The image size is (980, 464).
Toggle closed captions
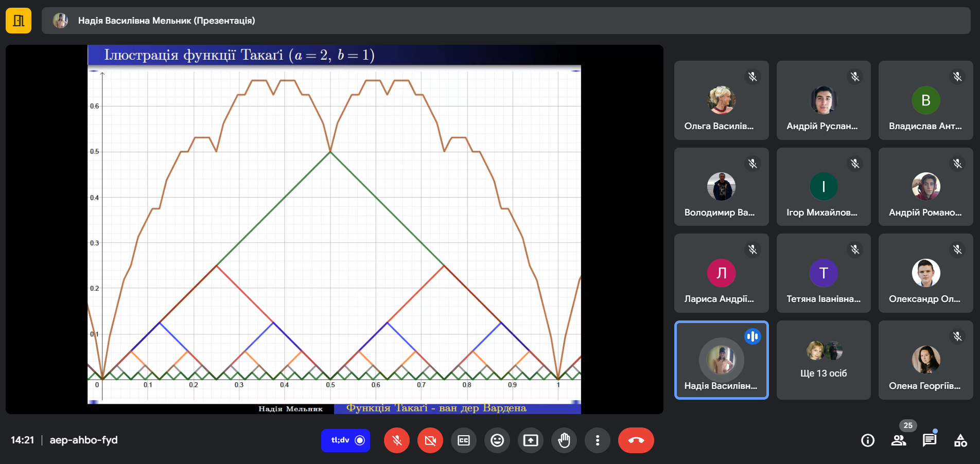[x=464, y=440]
